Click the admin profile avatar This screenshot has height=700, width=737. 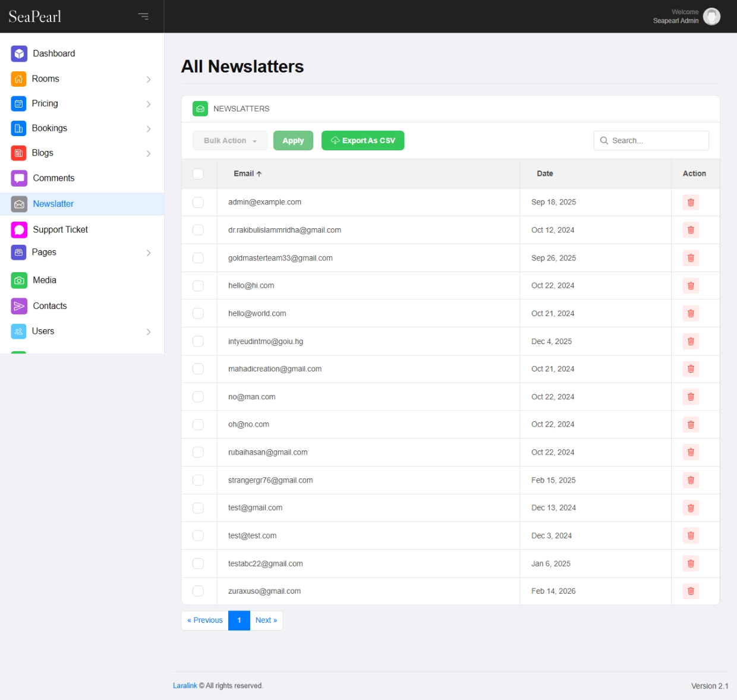point(711,16)
